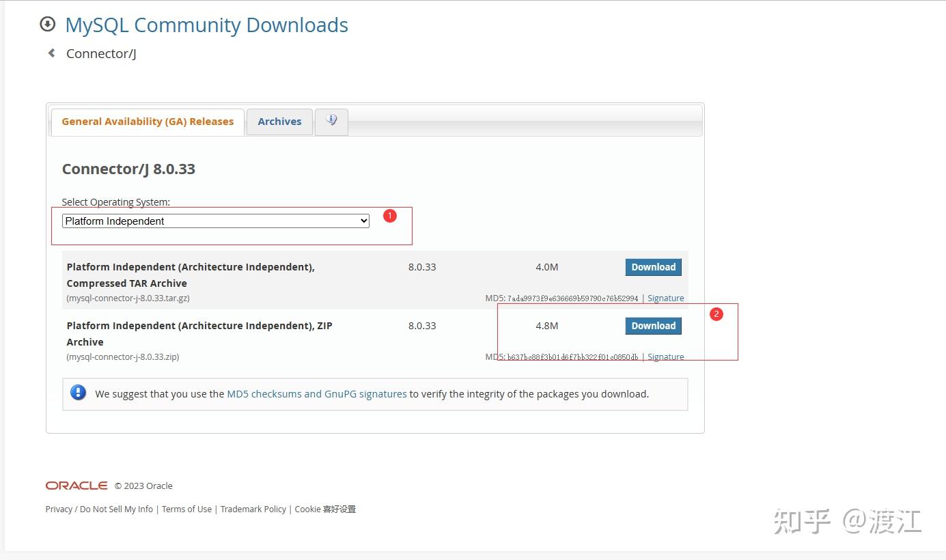The height and width of the screenshot is (560, 946).
Task: Download the Compressed TAR Archive
Action: [653, 267]
